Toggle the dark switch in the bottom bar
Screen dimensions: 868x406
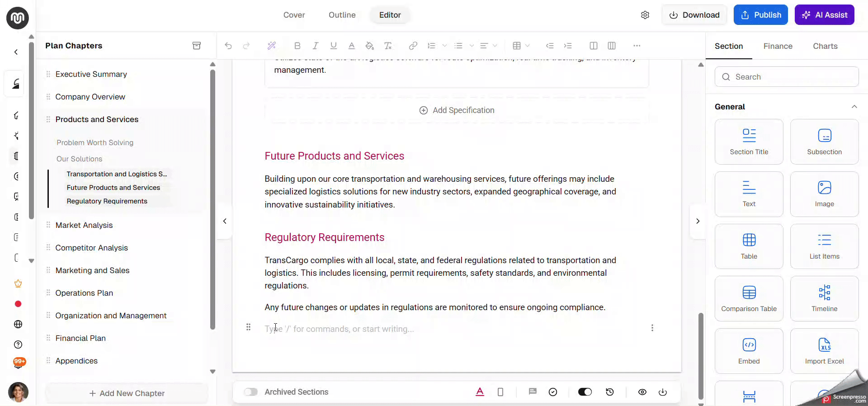585,392
